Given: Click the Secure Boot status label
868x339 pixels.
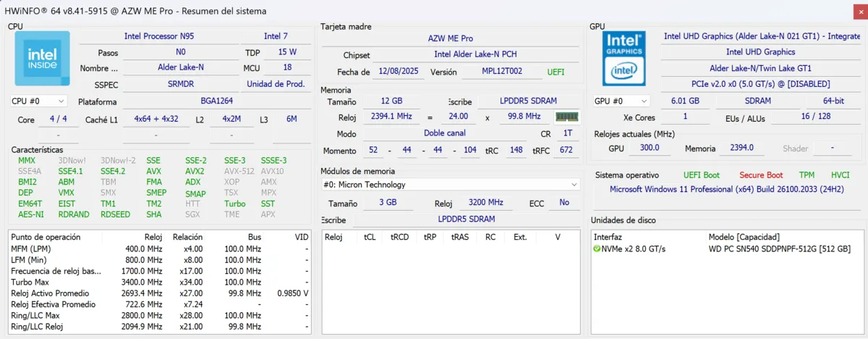Looking at the screenshot, I should point(760,175).
